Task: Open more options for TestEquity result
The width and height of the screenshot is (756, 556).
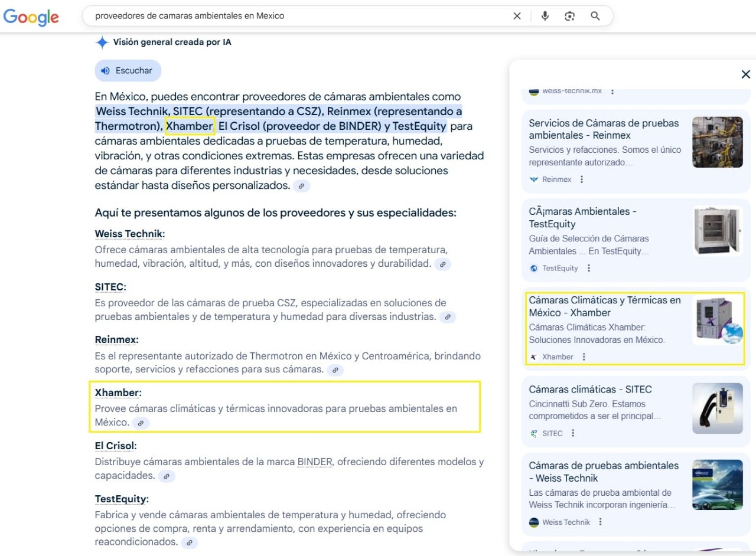Action: point(588,268)
